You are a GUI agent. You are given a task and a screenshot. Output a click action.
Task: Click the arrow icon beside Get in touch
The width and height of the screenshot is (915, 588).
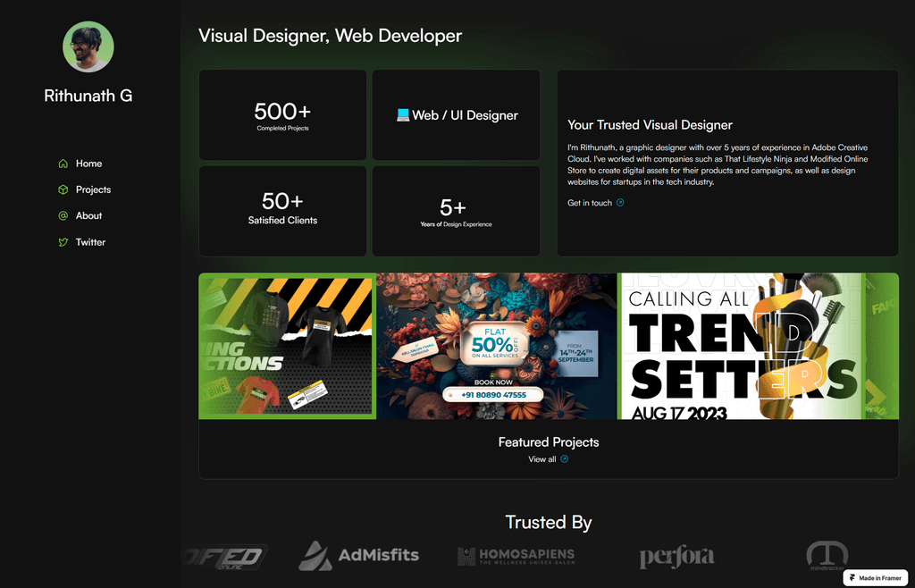point(620,203)
